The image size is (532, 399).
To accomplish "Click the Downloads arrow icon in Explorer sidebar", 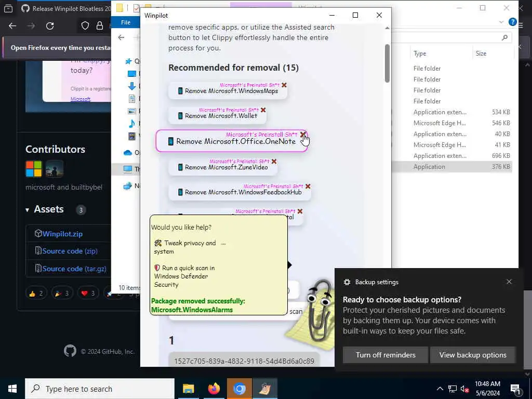I will click(131, 86).
